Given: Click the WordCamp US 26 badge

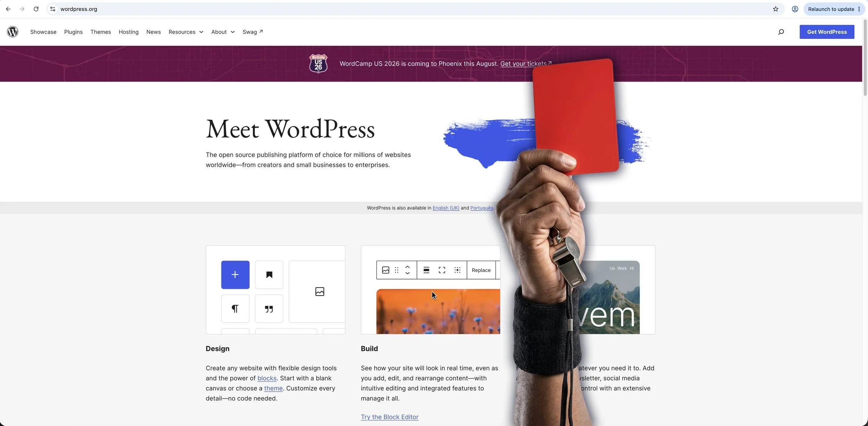Looking at the screenshot, I should (318, 64).
